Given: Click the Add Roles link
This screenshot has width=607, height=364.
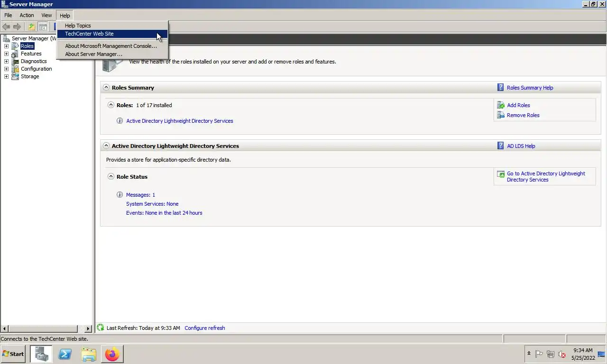Looking at the screenshot, I should point(518,105).
